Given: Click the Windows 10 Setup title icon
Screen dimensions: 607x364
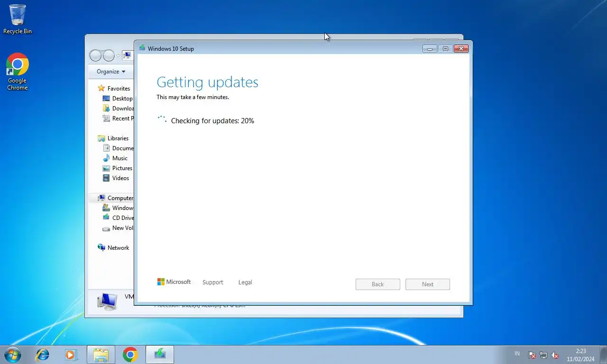Looking at the screenshot, I should (142, 48).
